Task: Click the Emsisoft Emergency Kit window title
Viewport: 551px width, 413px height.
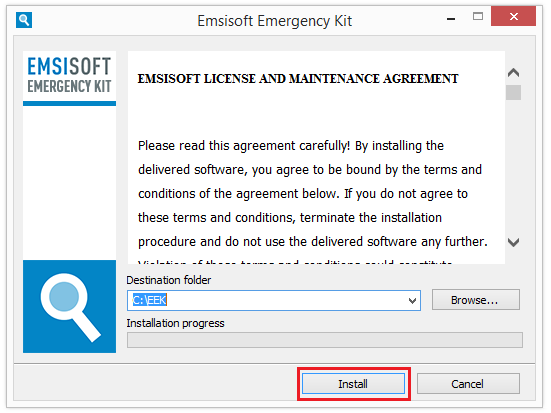Action: tap(274, 21)
